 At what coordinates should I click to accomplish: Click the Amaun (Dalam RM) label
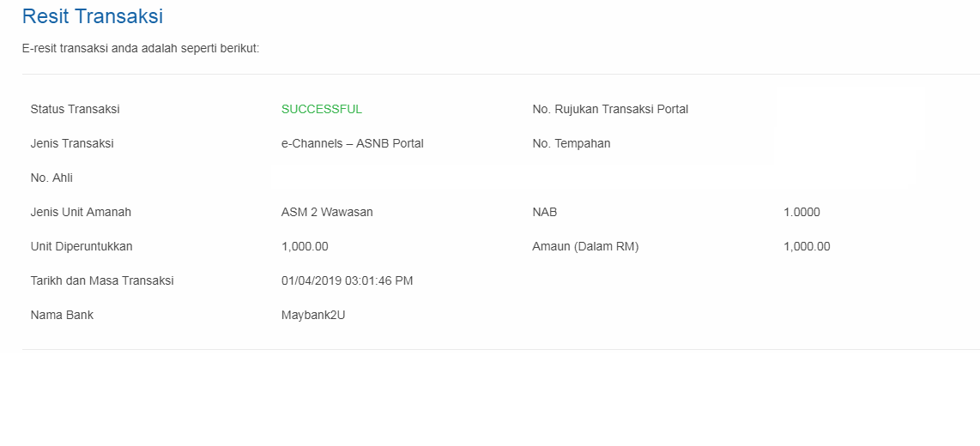(585, 247)
